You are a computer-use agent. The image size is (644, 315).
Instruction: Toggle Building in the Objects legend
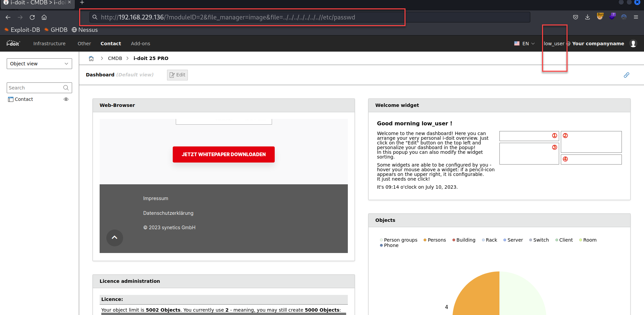coord(464,240)
